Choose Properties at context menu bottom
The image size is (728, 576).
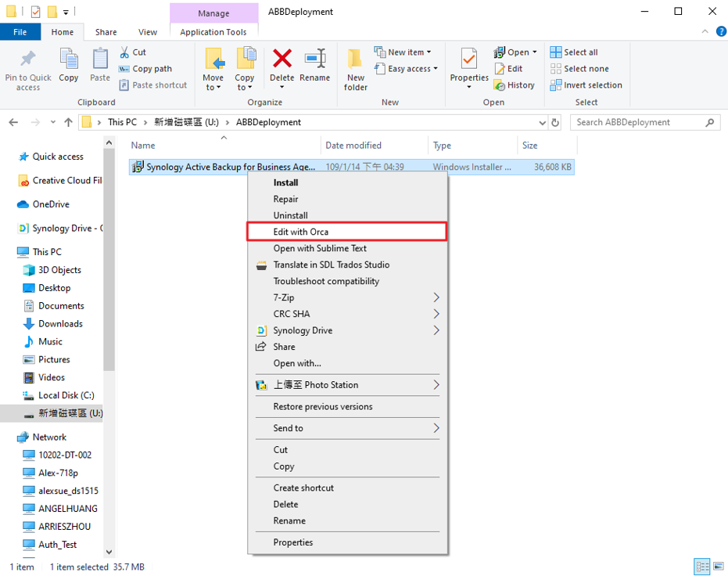tap(347, 542)
